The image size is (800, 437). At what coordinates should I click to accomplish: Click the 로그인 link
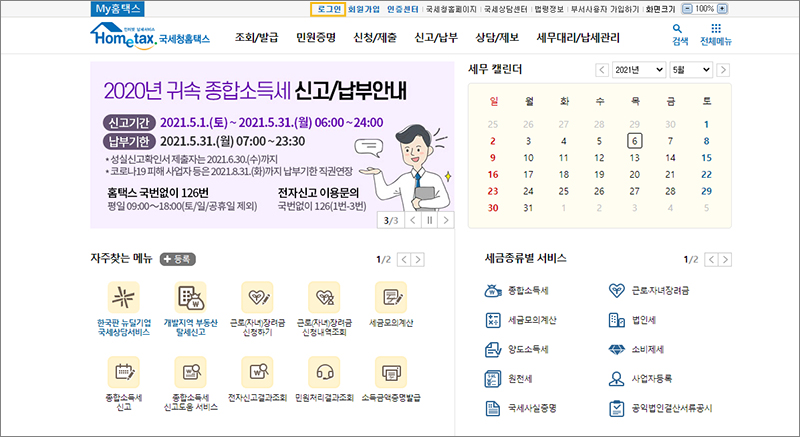point(328,9)
